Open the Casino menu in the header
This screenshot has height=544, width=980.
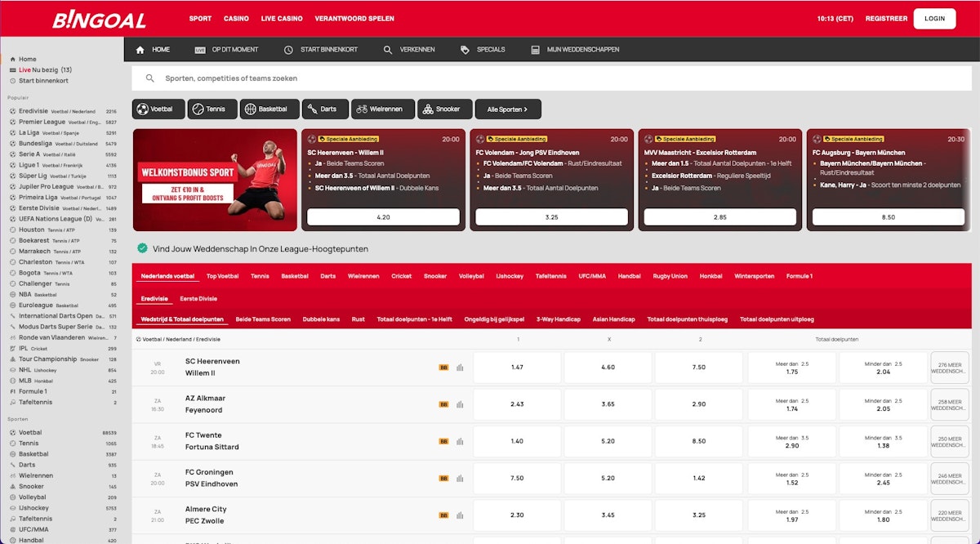pos(236,19)
